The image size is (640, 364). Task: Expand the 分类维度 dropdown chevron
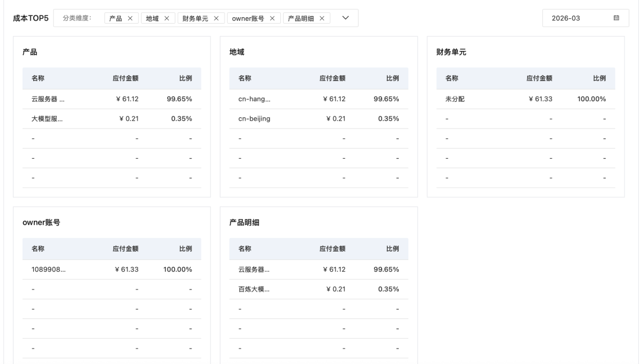click(x=345, y=18)
